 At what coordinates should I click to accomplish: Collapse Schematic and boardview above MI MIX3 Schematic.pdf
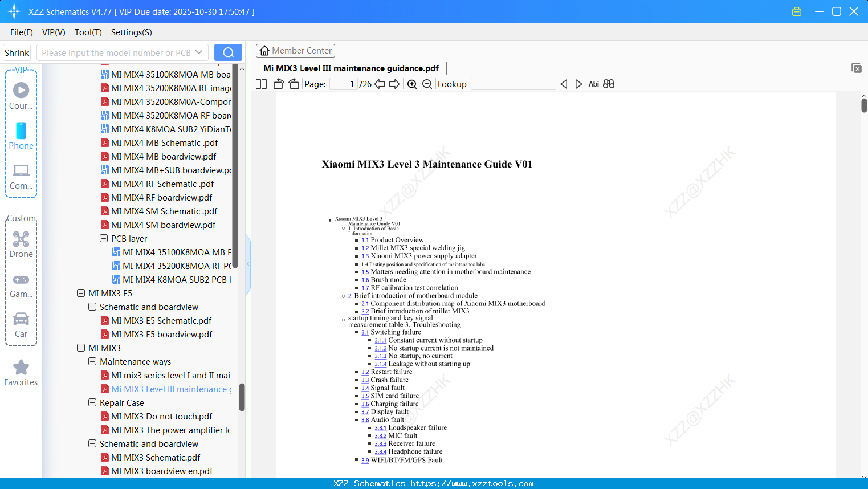(x=92, y=443)
